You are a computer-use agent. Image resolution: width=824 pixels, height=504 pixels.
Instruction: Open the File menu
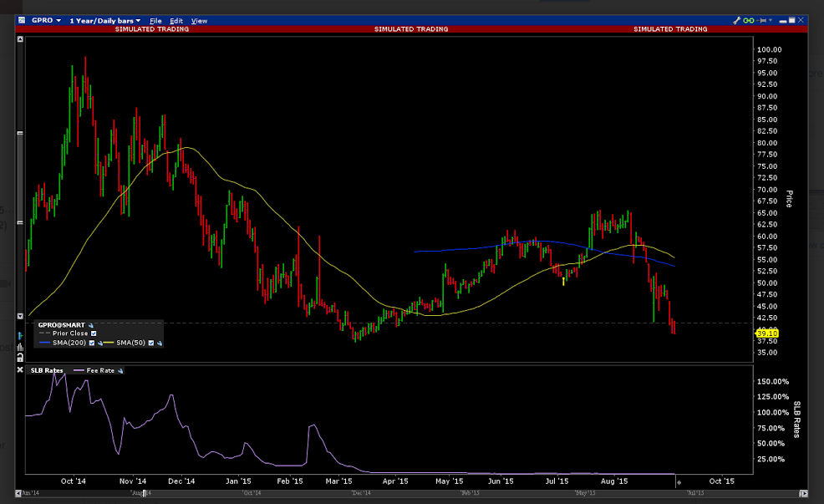(156, 20)
